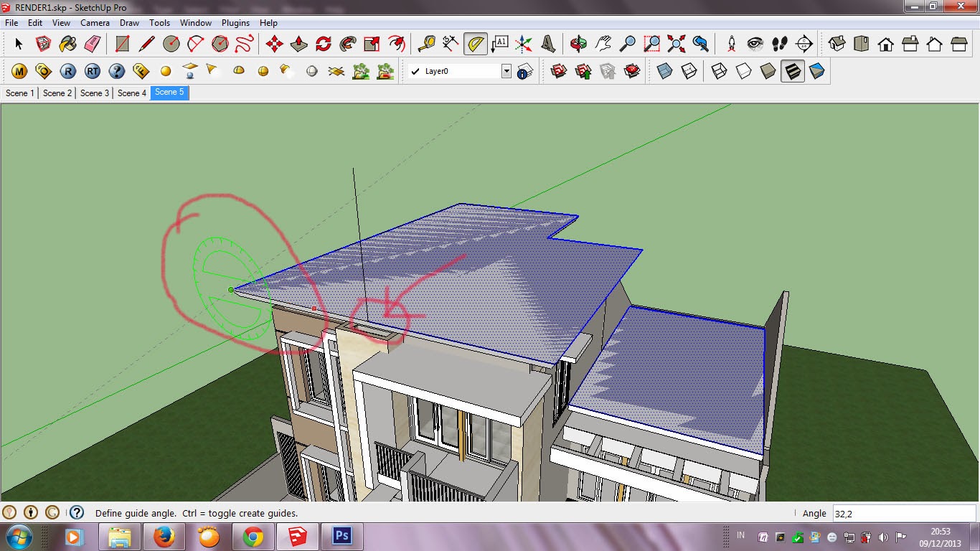Enable Hidden Line face style
The width and height of the screenshot is (980, 551).
pos(743,71)
